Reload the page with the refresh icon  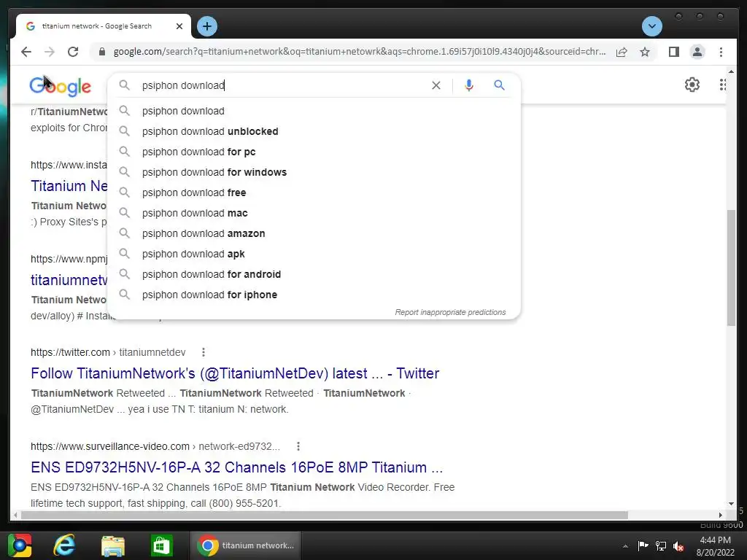73,52
